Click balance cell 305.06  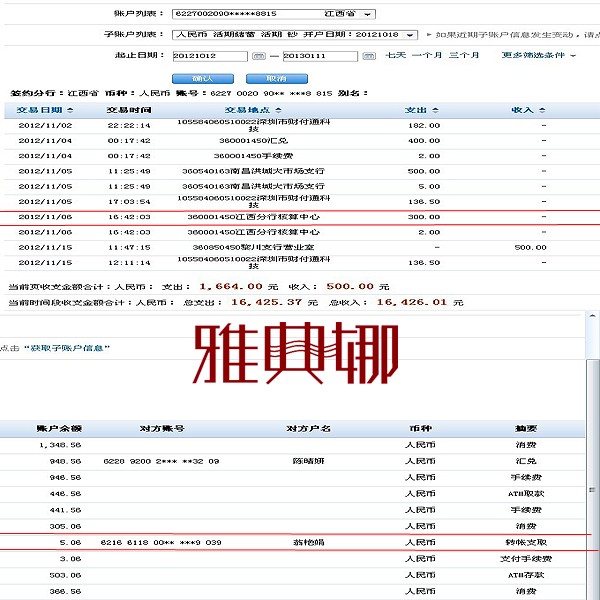tap(65, 527)
